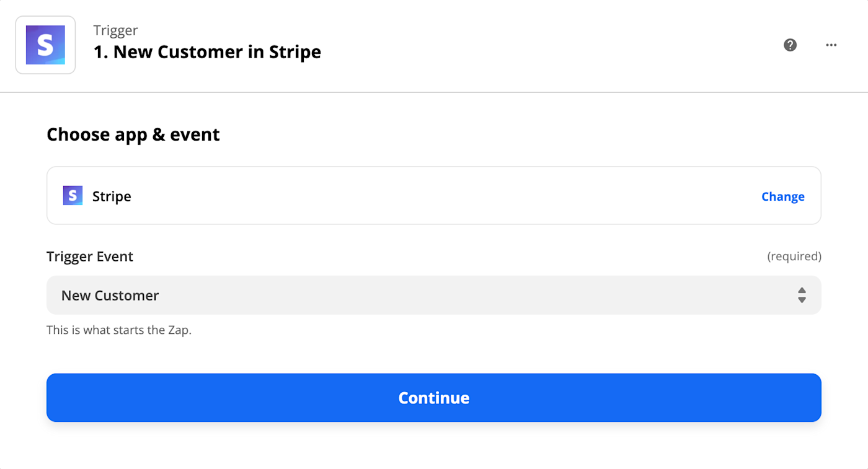Image resolution: width=868 pixels, height=469 pixels.
Task: Open the Trigger Event dropdown
Action: click(434, 295)
